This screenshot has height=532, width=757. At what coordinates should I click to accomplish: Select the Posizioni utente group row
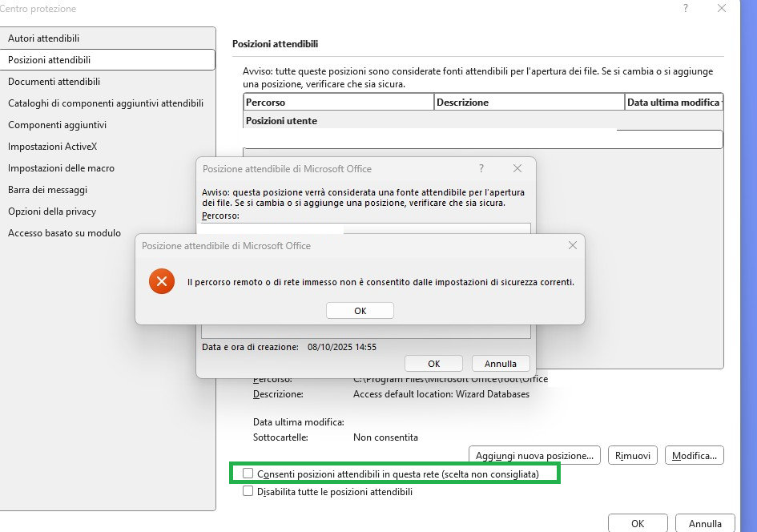pos(483,121)
